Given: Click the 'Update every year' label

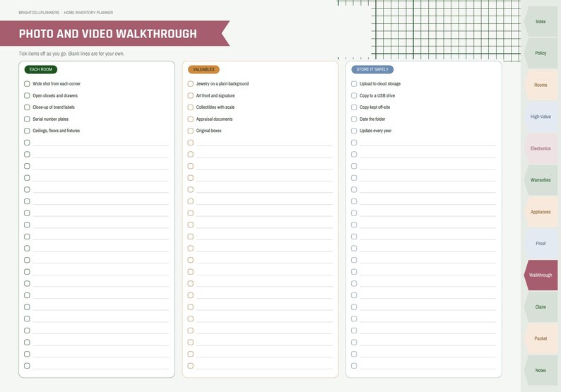Looking at the screenshot, I should click(375, 131).
